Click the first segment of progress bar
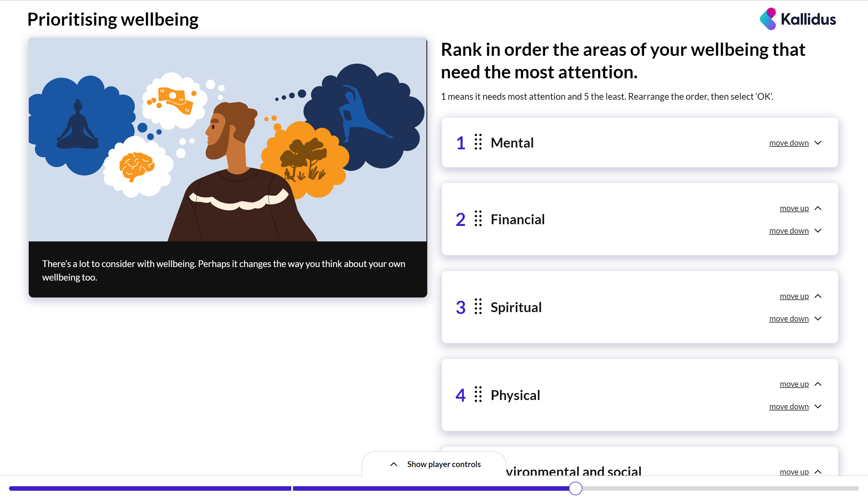 150,488
